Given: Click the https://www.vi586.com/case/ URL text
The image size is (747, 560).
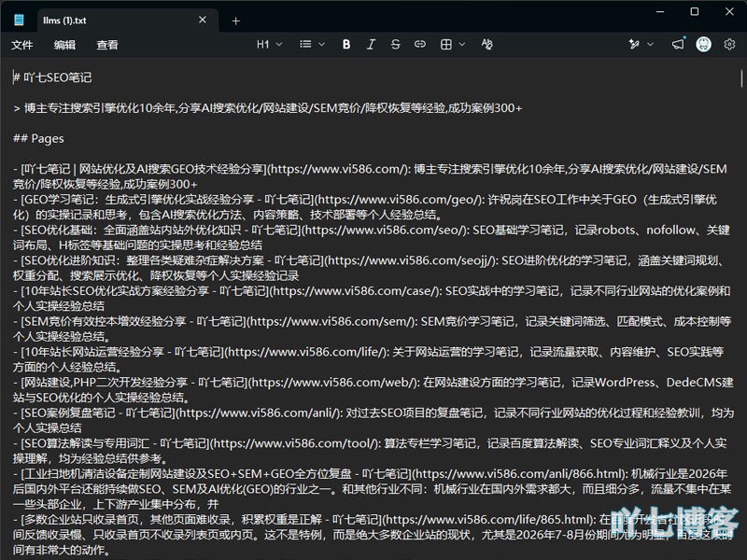Looking at the screenshot, I should (x=355, y=291).
